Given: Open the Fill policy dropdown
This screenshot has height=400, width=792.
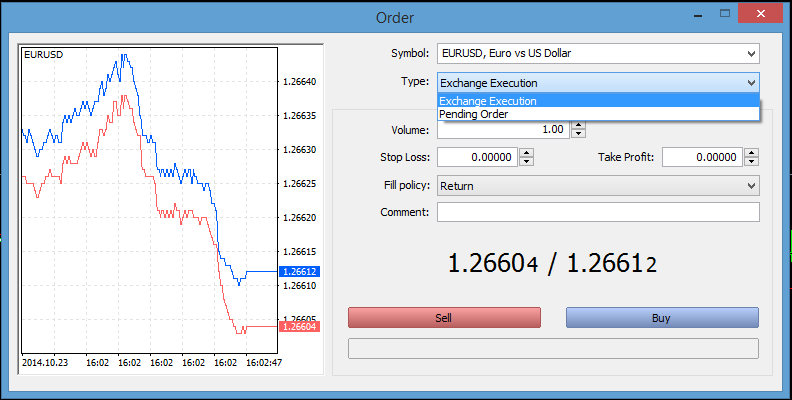Looking at the screenshot, I should click(x=598, y=186).
